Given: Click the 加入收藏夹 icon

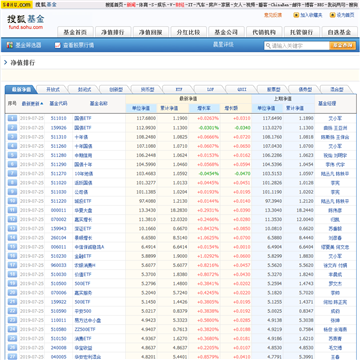Looking at the screenshot, I should (296, 15).
